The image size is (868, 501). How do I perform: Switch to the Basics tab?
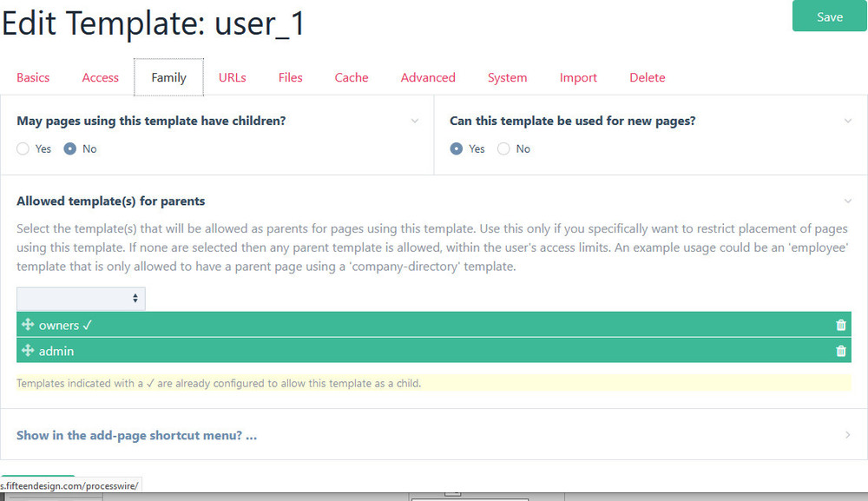click(33, 77)
